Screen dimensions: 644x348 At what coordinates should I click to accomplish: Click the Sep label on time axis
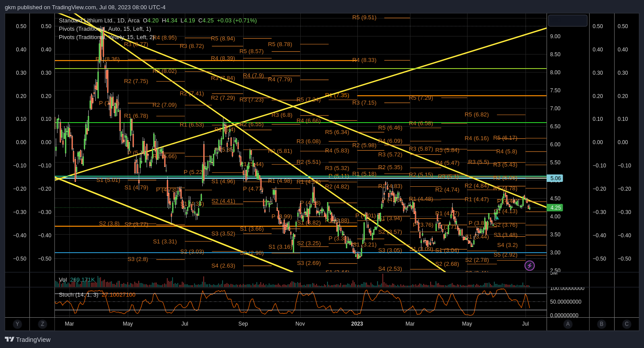point(243,324)
